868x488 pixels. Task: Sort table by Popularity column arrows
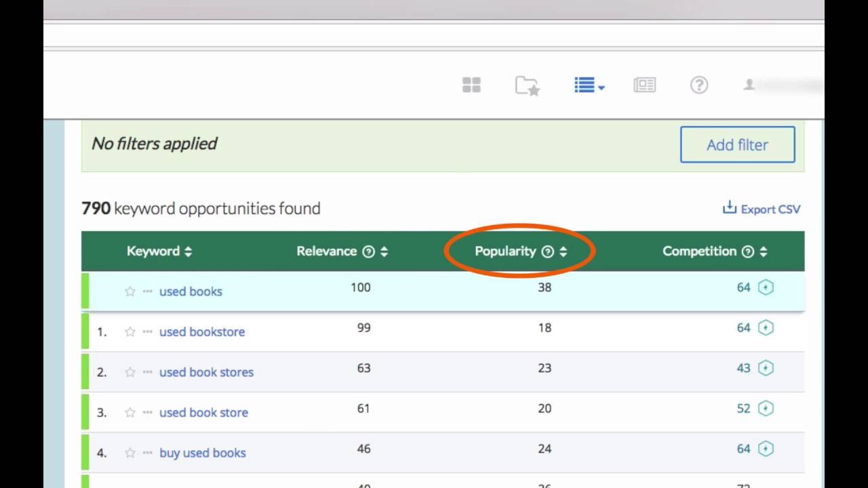(563, 251)
